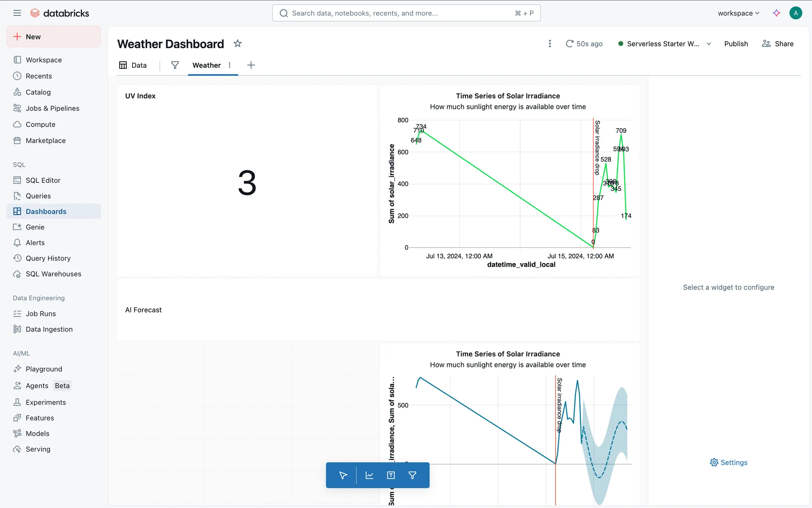Open the Databricks Assistant sparkle icon
Screen dimensions: 812x508
coord(776,13)
